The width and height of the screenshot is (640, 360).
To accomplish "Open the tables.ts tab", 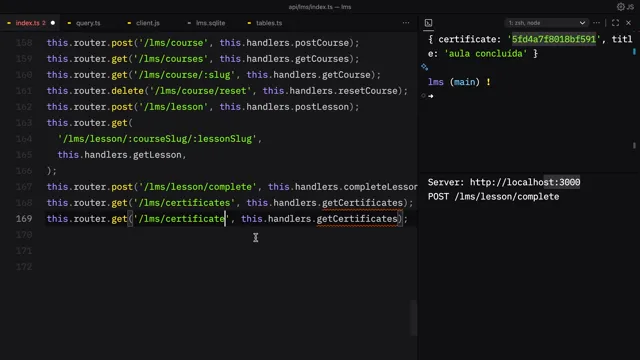I will tap(269, 23).
